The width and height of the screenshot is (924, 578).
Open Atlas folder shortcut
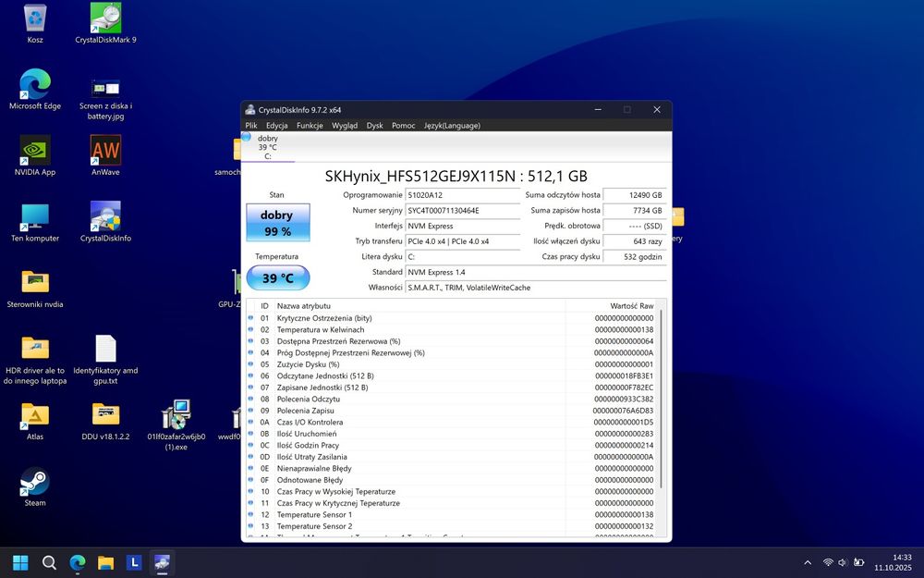35,420
